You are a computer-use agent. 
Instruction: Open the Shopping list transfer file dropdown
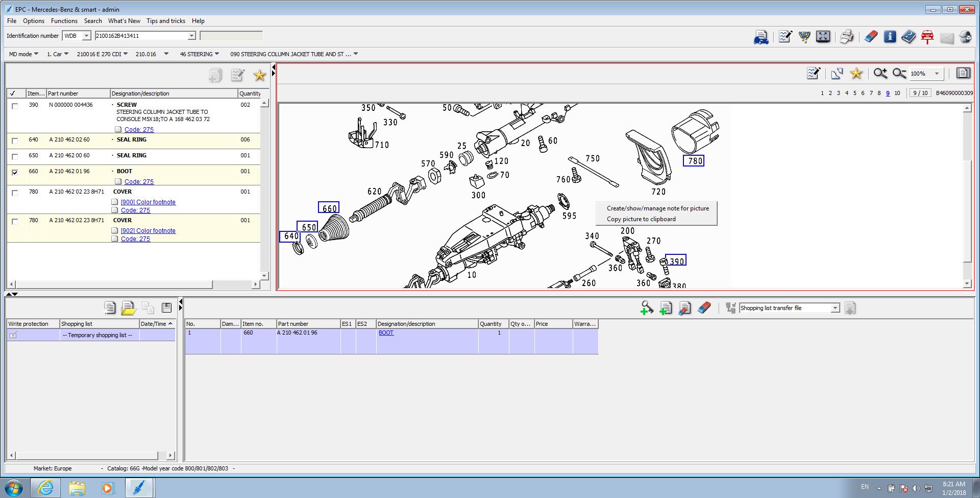pos(835,308)
